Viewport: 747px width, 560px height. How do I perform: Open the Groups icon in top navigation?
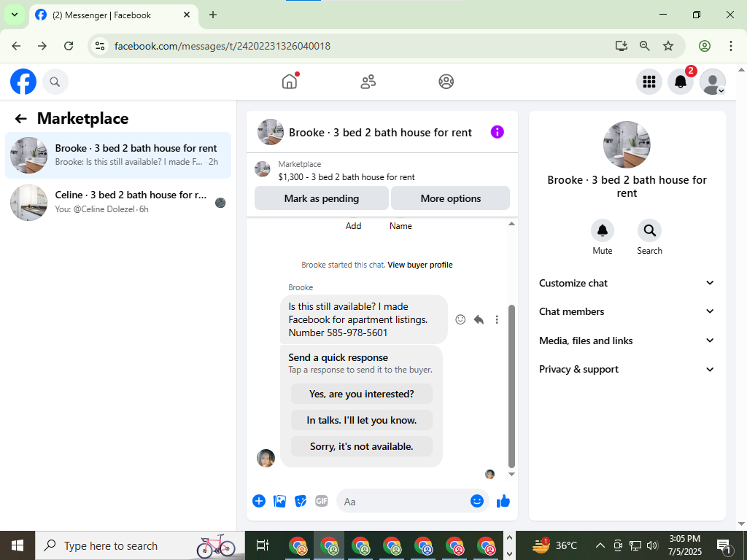click(x=446, y=82)
